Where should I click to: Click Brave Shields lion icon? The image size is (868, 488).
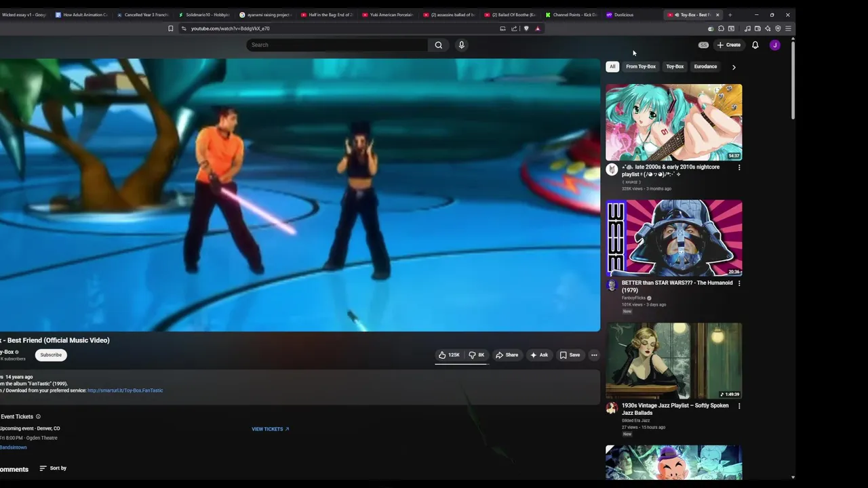click(526, 28)
